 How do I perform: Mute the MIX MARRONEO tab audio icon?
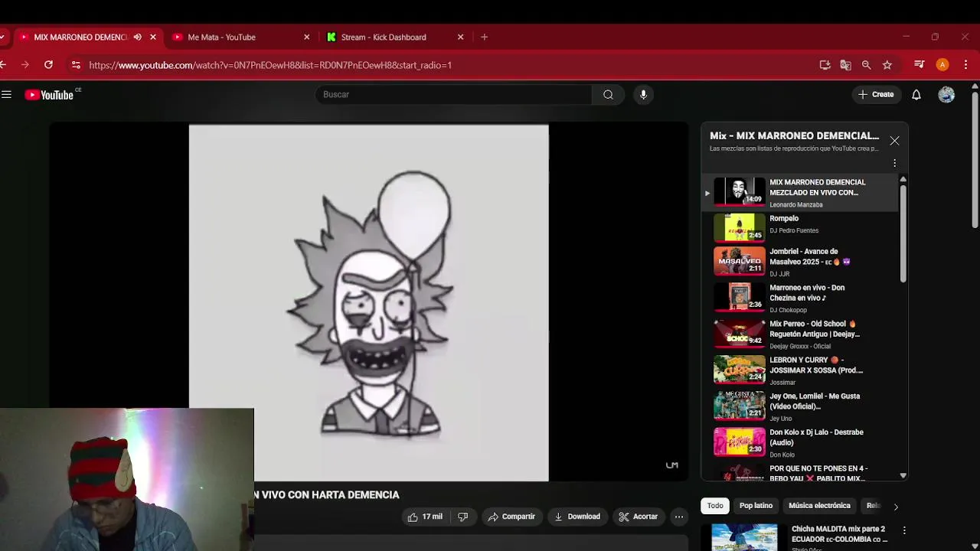point(137,37)
